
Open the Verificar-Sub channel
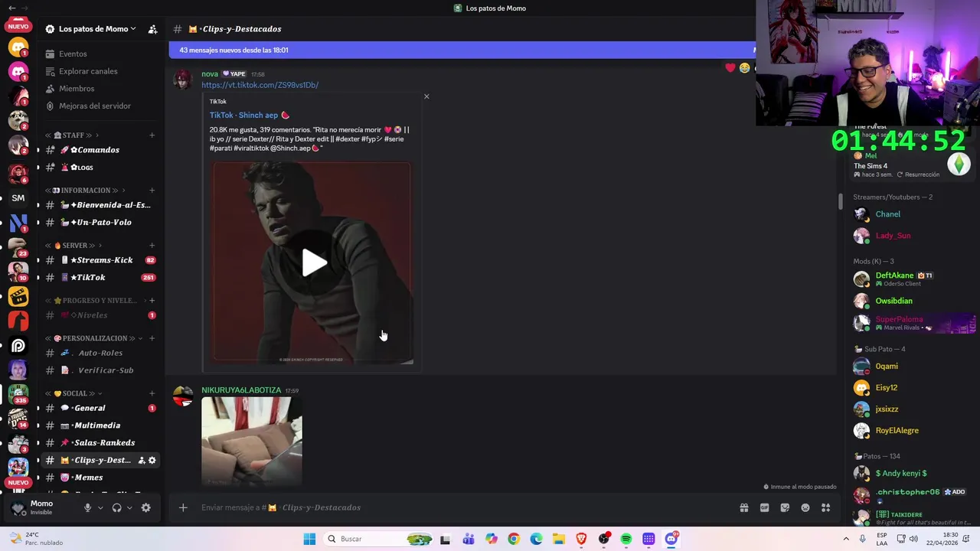click(101, 370)
